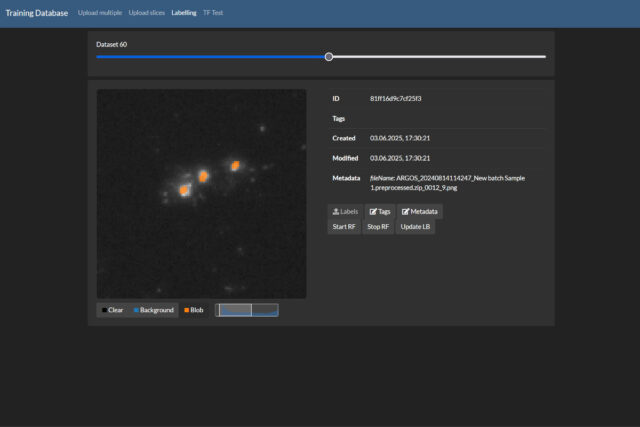This screenshot has width=640, height=427.
Task: Click the orange Blob color square icon
Action: pos(186,310)
